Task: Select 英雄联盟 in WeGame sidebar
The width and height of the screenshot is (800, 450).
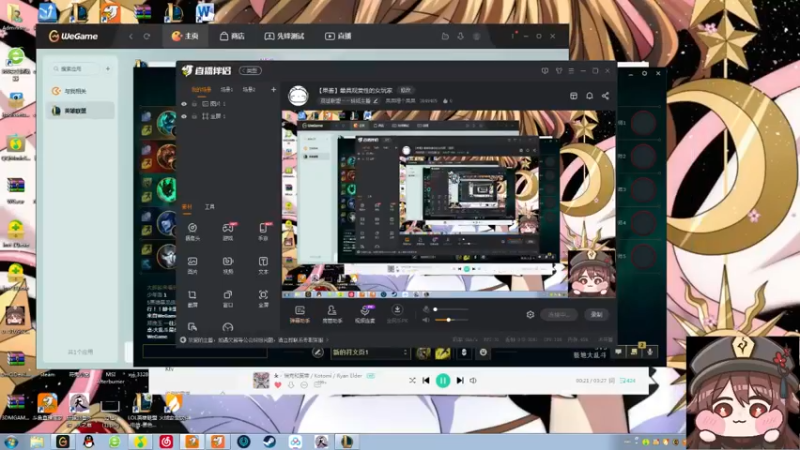Action: pos(80,111)
